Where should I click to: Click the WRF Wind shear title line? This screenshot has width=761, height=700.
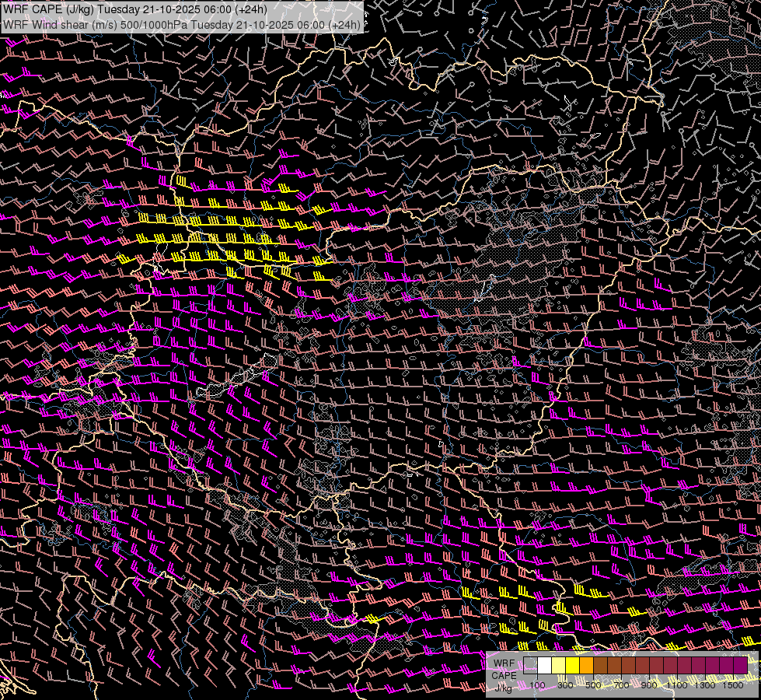182,24
